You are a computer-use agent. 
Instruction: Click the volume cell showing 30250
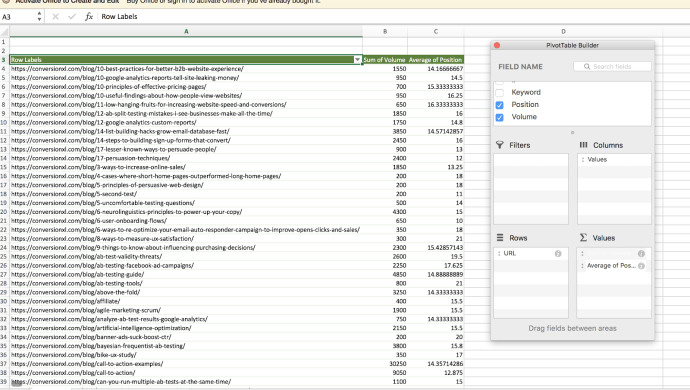coord(385,364)
